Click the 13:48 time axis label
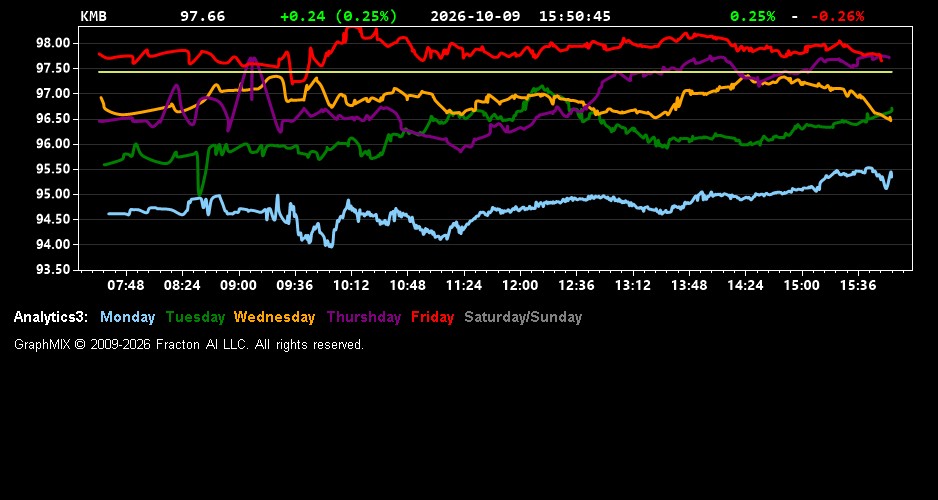The image size is (938, 500). point(689,285)
